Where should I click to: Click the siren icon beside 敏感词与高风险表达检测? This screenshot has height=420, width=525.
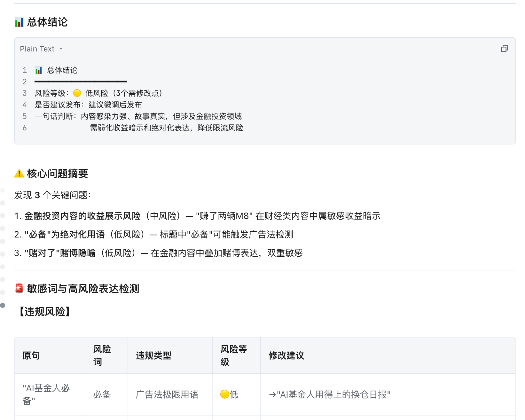pyautogui.click(x=19, y=288)
